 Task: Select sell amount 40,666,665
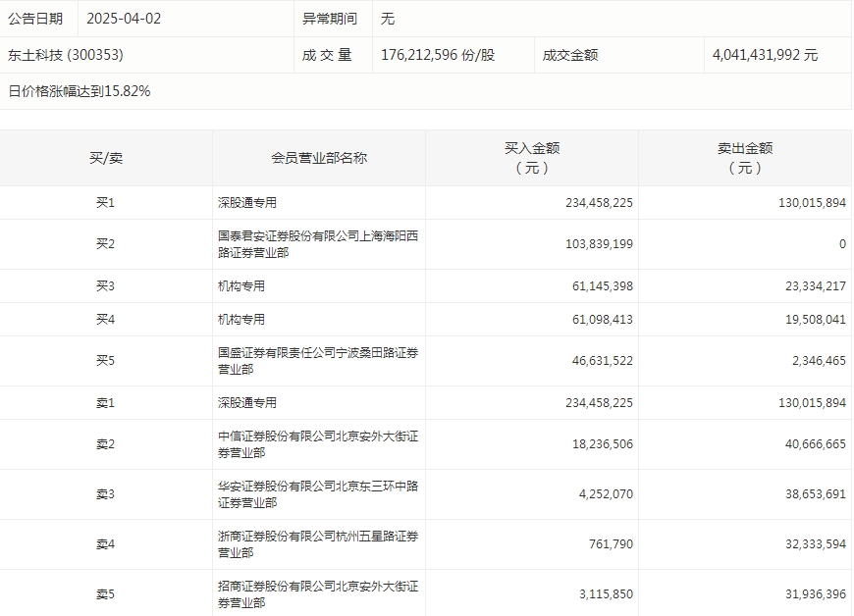click(816, 444)
